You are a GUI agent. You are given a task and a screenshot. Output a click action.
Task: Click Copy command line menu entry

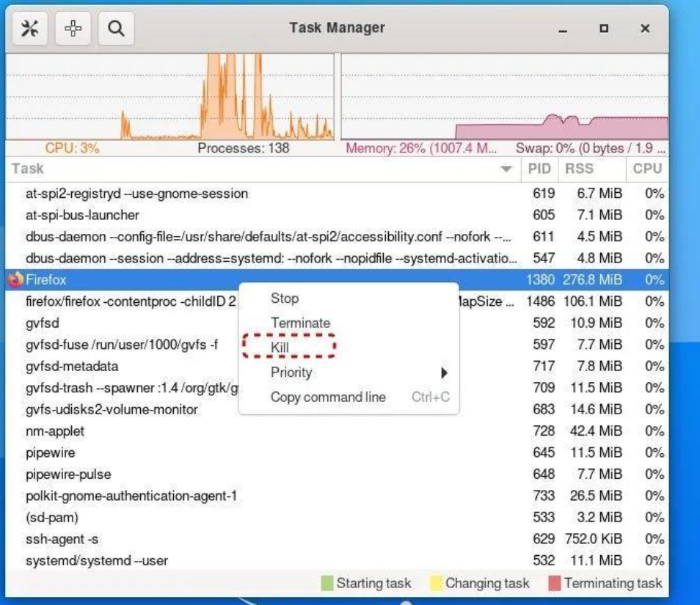pos(328,397)
